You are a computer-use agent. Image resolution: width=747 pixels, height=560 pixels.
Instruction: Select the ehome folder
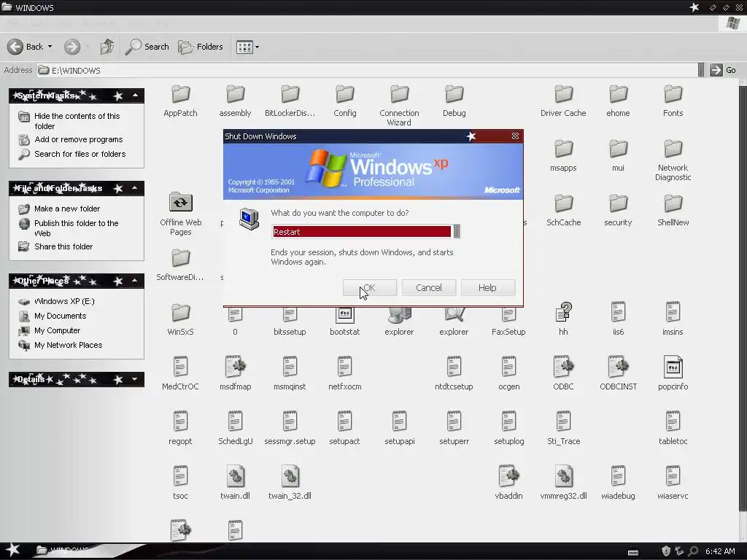click(x=618, y=101)
